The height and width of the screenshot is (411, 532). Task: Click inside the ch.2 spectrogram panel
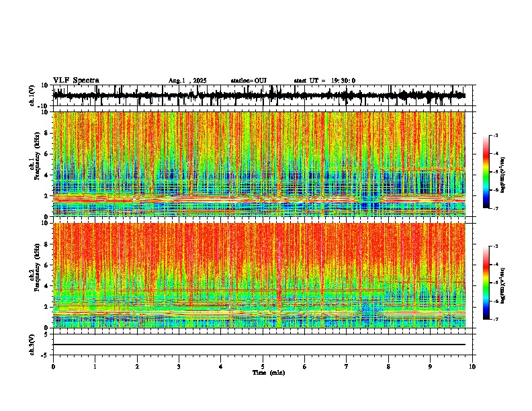coord(259,275)
